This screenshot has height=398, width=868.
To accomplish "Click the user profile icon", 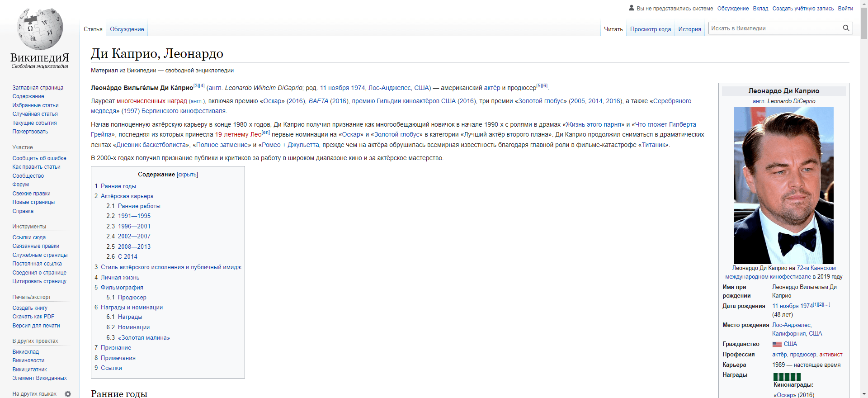I will click(x=632, y=8).
